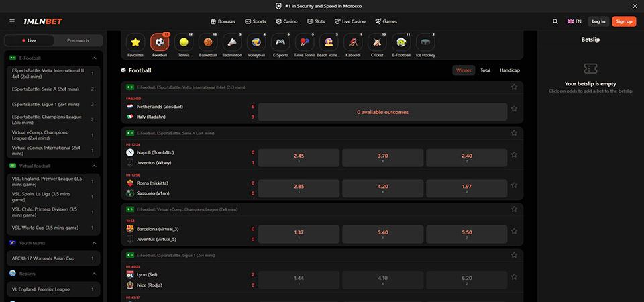Select the Beach Volleyball icon
644x302 pixels.
pos(329,42)
